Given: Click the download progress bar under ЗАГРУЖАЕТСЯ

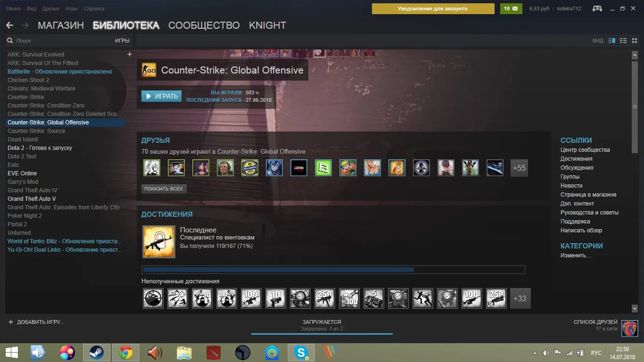Looking at the screenshot, I should [x=322, y=334].
